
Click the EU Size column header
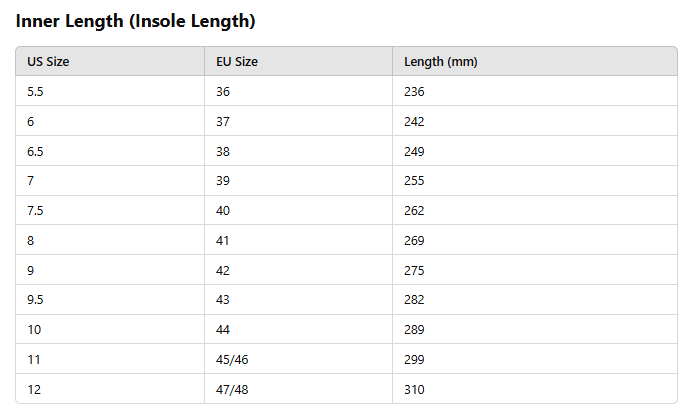tap(237, 62)
